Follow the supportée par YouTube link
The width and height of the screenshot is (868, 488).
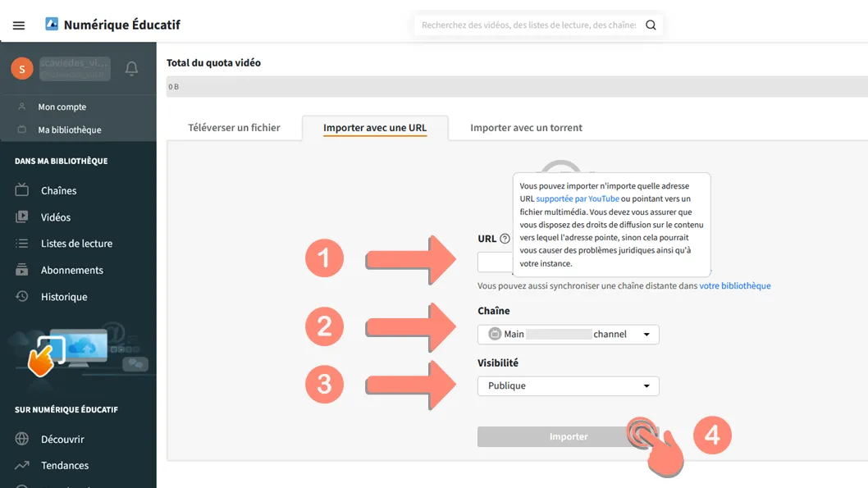point(578,198)
